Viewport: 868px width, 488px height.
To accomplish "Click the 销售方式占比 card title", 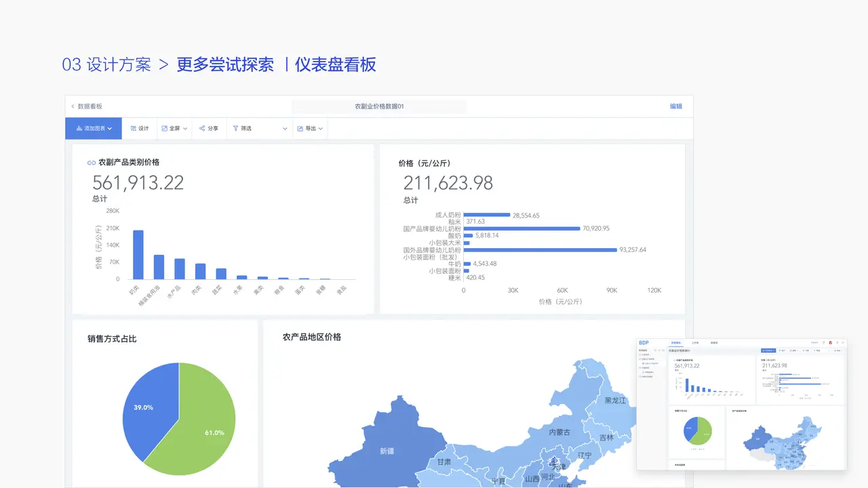I will (112, 338).
